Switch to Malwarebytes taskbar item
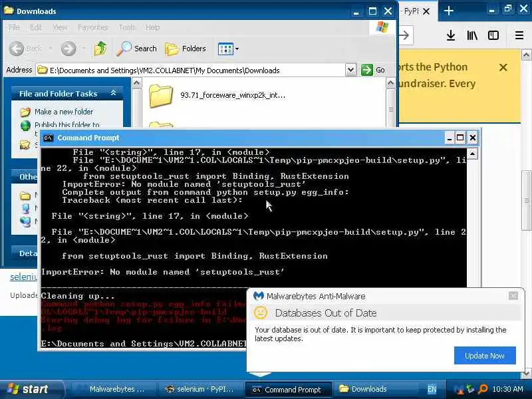 pos(114,389)
